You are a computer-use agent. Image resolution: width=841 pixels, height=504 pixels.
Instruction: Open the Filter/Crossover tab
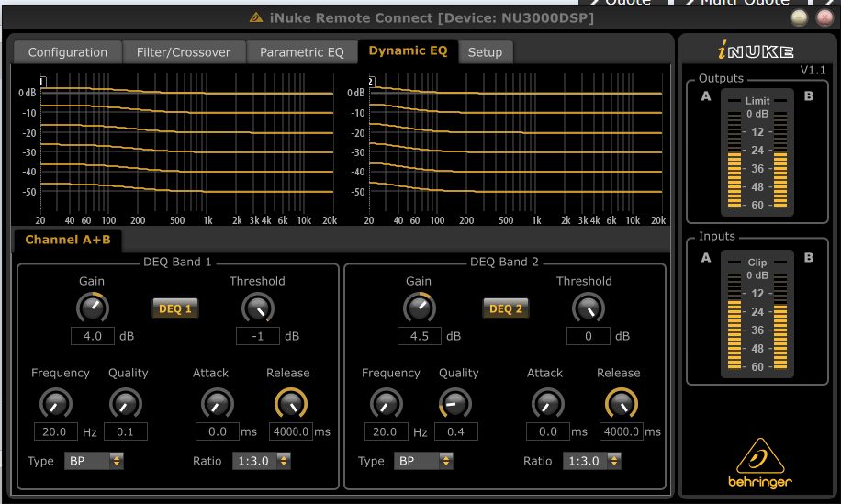click(184, 52)
